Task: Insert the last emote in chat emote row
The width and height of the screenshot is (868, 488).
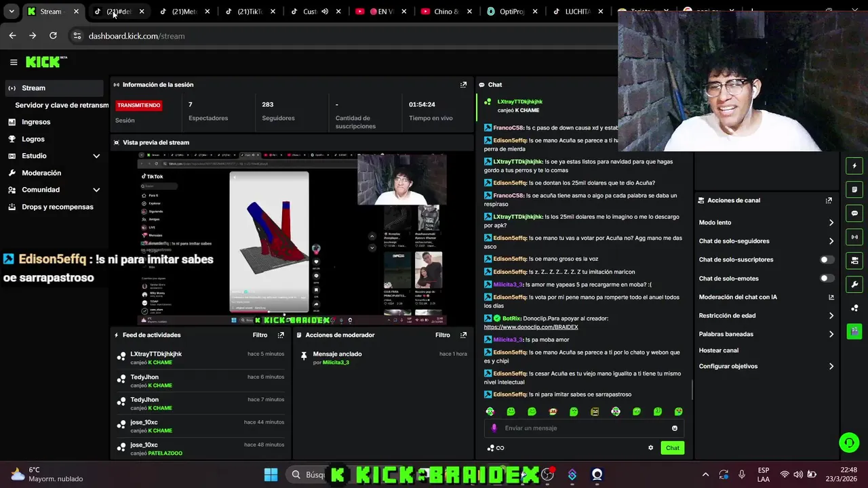Action: (x=678, y=411)
